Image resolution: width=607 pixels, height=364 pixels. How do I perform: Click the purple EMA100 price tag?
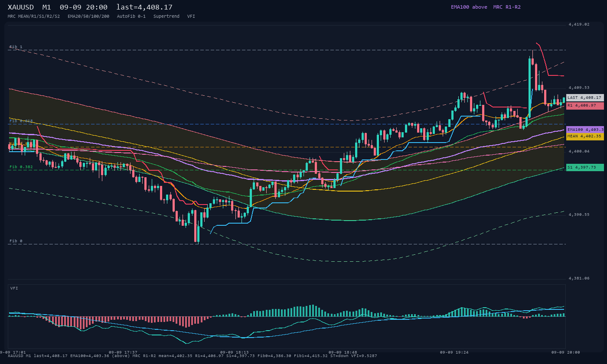(x=585, y=130)
